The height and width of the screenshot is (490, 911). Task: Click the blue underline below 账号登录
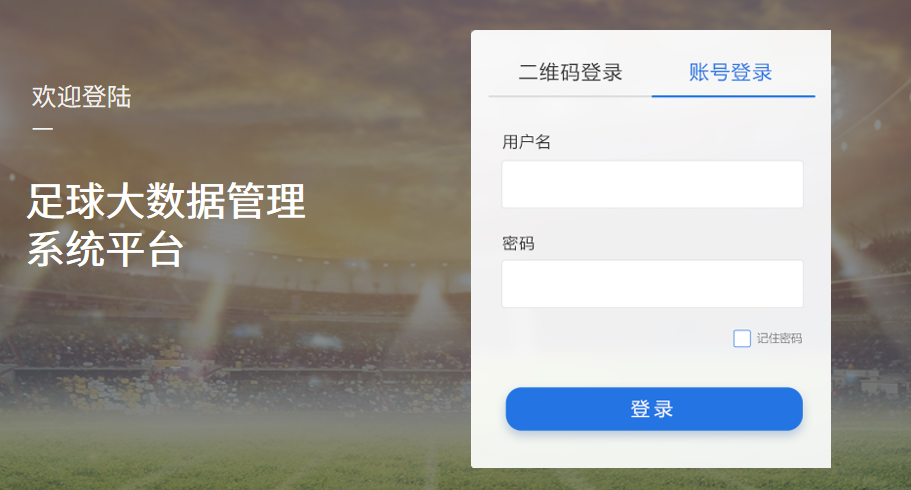point(733,96)
